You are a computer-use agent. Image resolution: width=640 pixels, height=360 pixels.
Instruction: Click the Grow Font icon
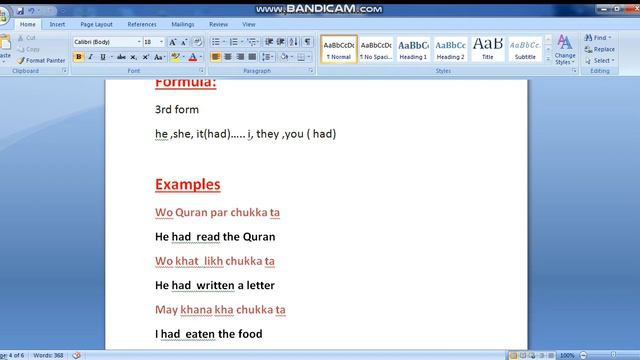(x=173, y=42)
